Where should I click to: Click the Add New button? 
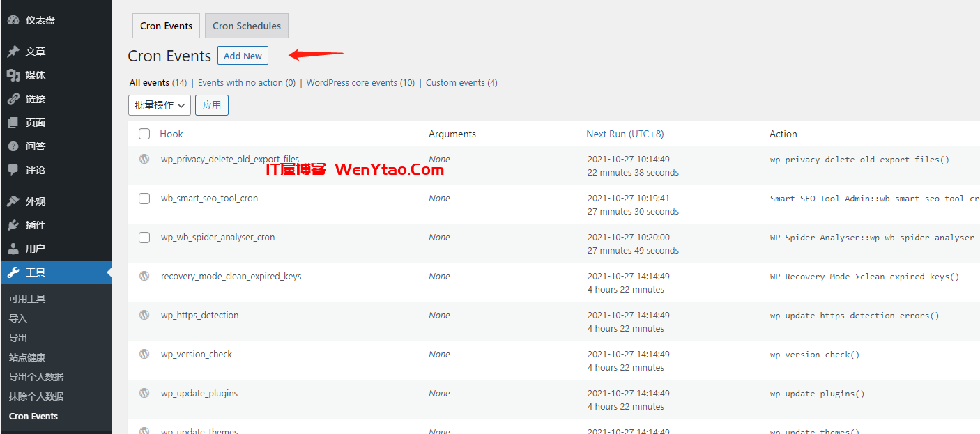pyautogui.click(x=243, y=56)
